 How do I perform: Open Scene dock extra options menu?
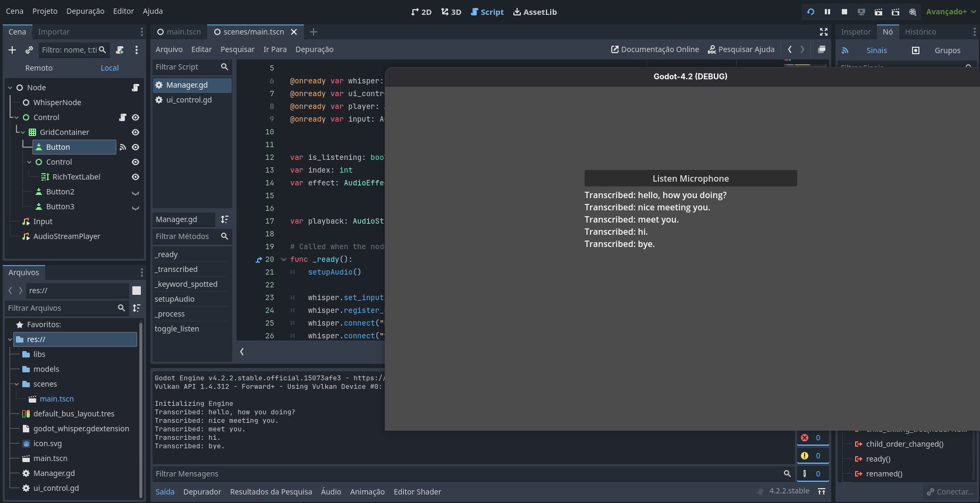[x=137, y=50]
